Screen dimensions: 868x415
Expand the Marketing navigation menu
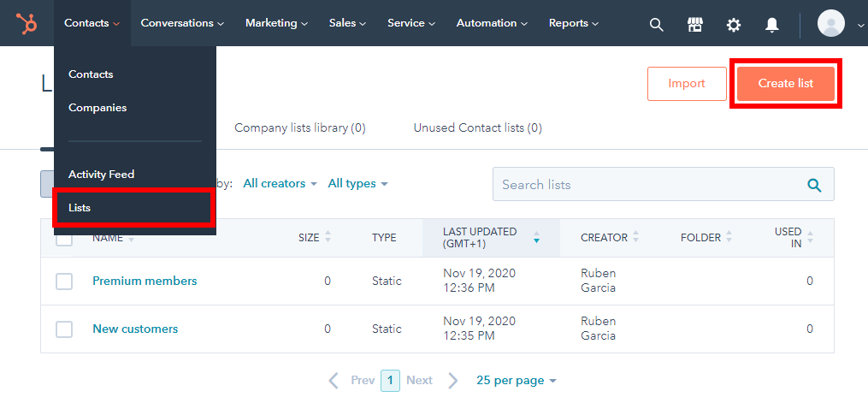pos(276,23)
